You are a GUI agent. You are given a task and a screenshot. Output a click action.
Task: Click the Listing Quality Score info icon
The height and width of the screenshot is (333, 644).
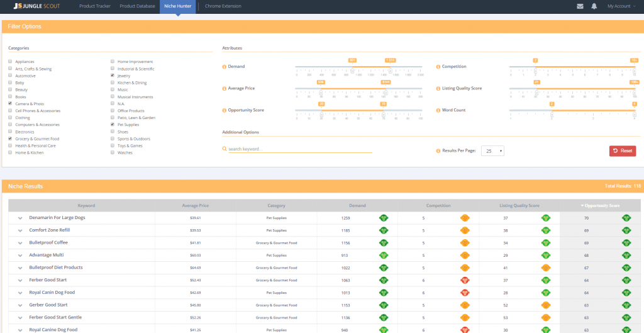pyautogui.click(x=438, y=88)
